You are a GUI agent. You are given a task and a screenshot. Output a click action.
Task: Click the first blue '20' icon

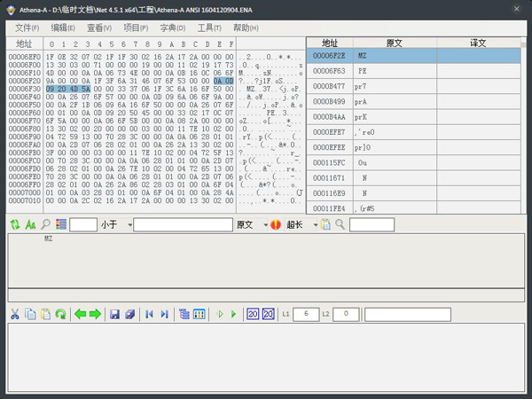253,314
